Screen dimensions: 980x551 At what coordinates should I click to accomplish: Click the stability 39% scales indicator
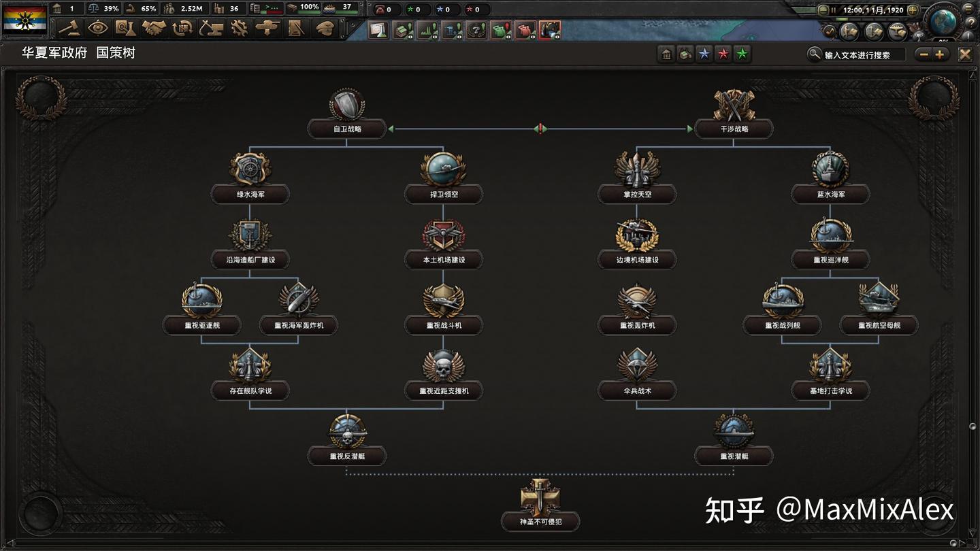click(x=103, y=9)
